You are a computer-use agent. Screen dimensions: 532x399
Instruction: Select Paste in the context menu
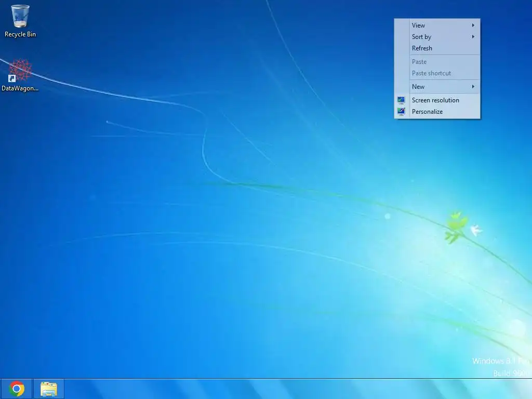(x=437, y=62)
